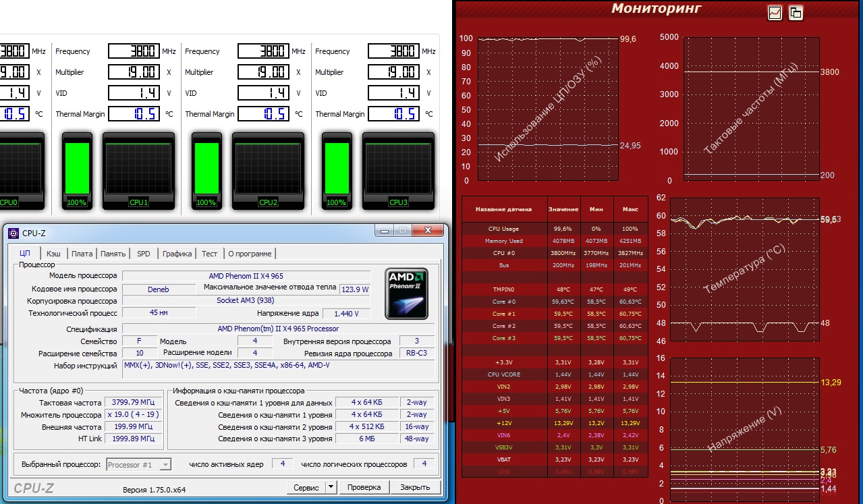Click the CPU VCORE voltage row
This screenshot has height=504, width=863.
pyautogui.click(x=555, y=374)
